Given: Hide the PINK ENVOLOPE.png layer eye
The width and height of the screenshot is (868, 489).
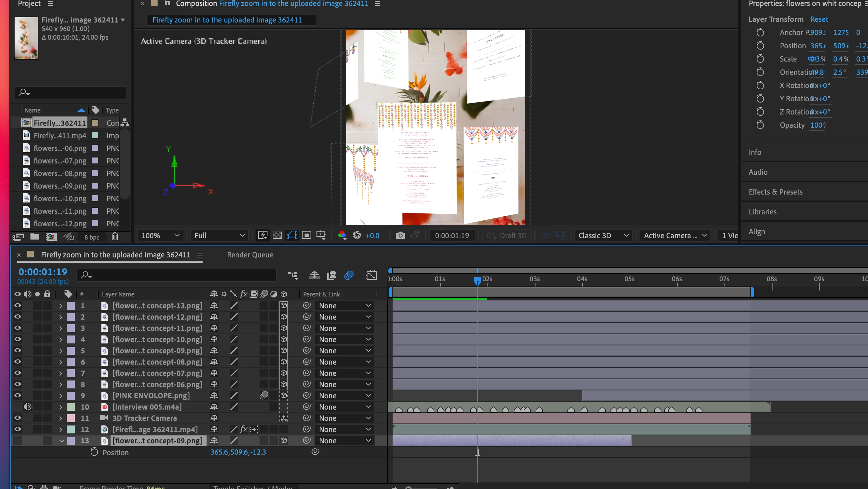Looking at the screenshot, I should 18,395.
